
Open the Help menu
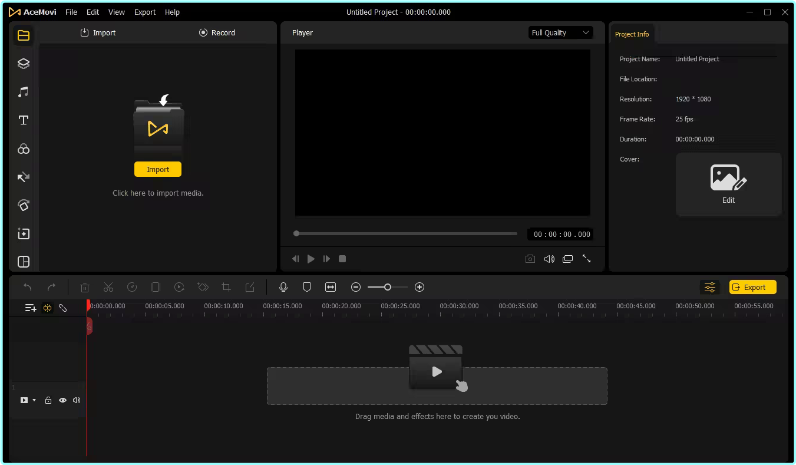pyautogui.click(x=172, y=12)
